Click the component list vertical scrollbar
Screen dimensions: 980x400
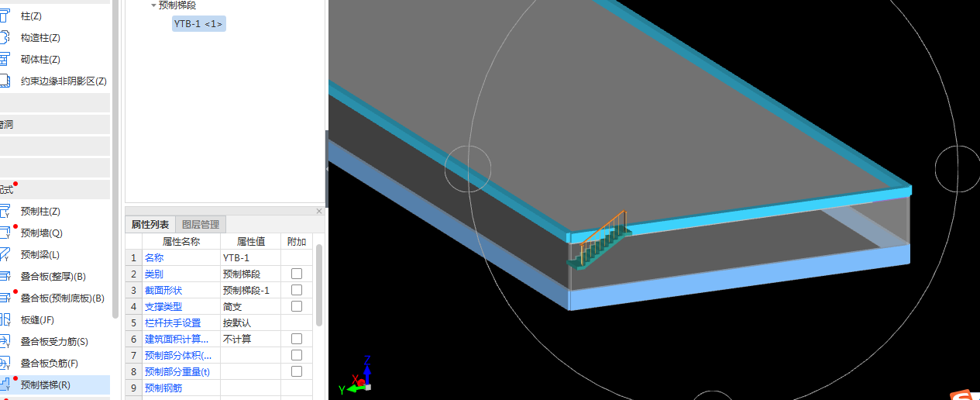click(x=115, y=159)
